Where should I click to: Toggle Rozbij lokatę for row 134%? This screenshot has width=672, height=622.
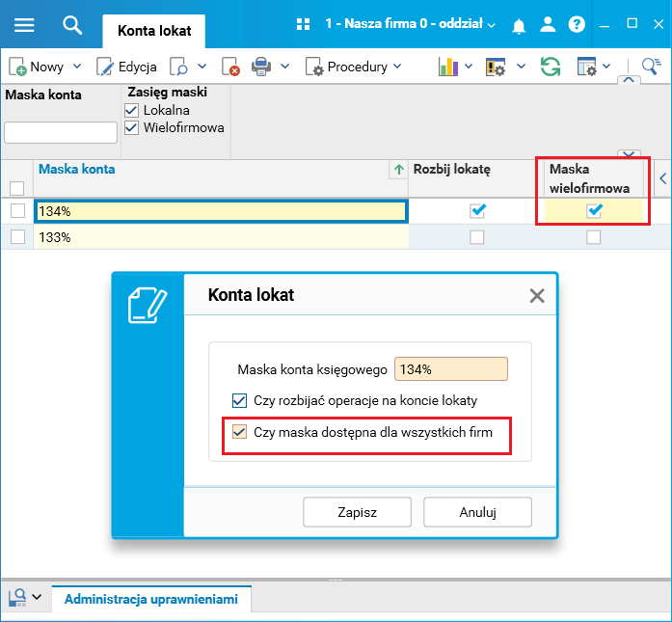[477, 211]
